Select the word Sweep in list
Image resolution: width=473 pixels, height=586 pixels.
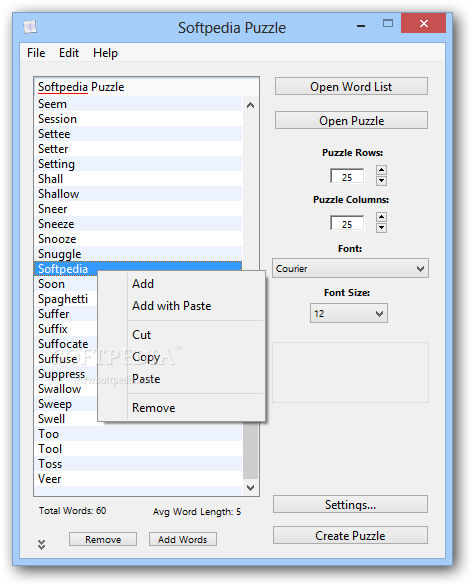pos(55,404)
